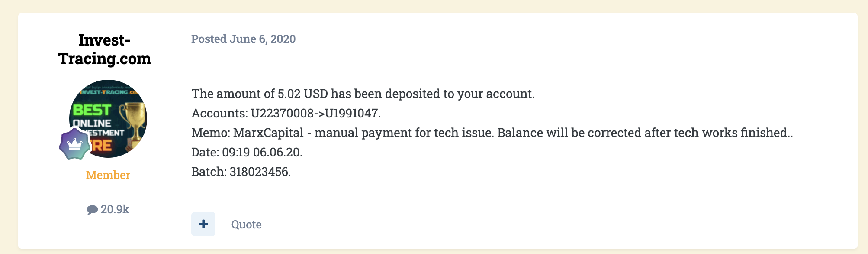Click the plus multiquote button
Image resolution: width=868 pixels, height=254 pixels.
tap(203, 224)
